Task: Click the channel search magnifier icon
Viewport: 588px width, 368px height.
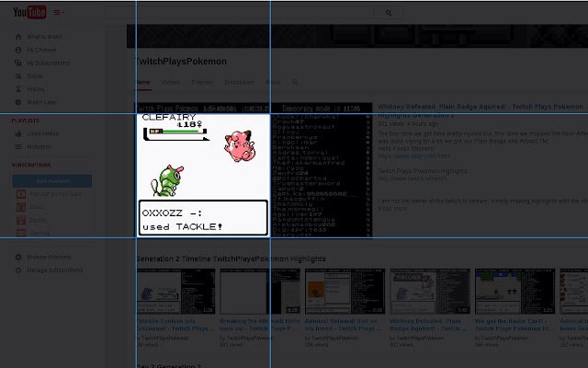Action: 295,82
